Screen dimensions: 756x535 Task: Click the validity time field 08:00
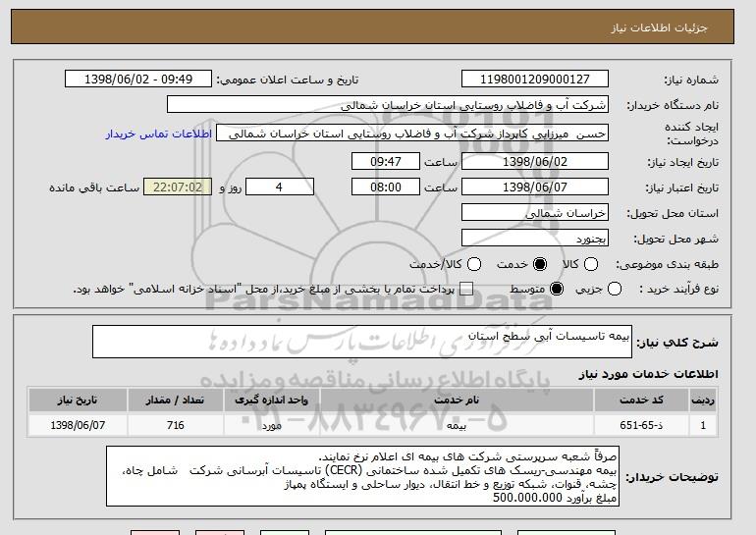tap(386, 187)
